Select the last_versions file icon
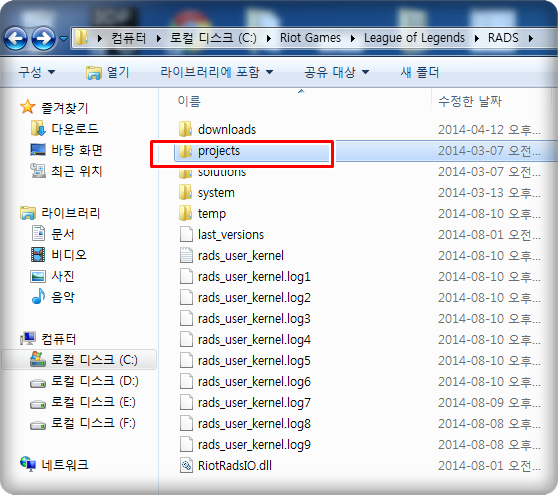Viewport: 558px width, 495px height. 186,234
